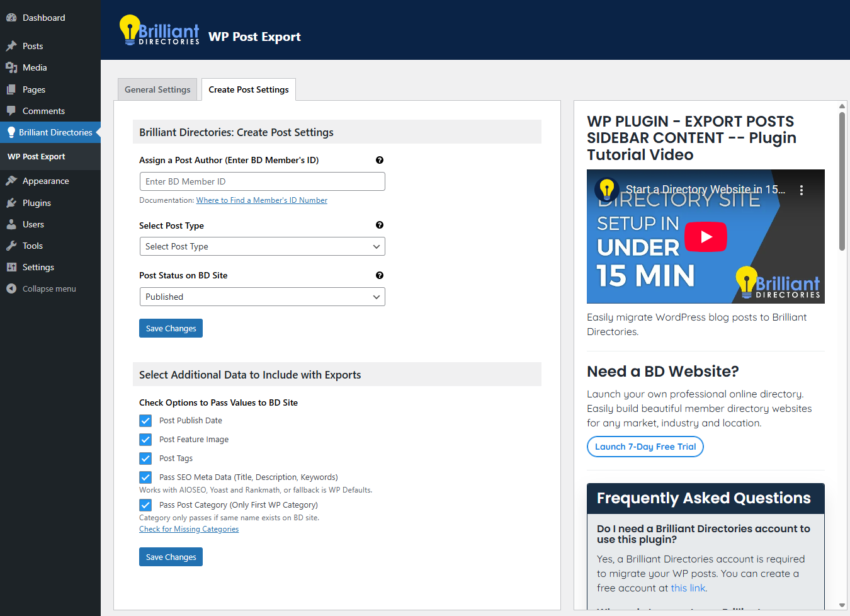Image resolution: width=850 pixels, height=616 pixels.
Task: Click the Enter BD Member ID field
Action: [x=262, y=181]
